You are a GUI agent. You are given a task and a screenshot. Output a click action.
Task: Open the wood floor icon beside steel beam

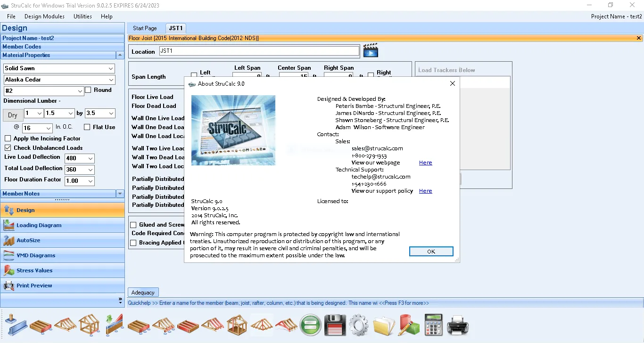[x=41, y=325]
